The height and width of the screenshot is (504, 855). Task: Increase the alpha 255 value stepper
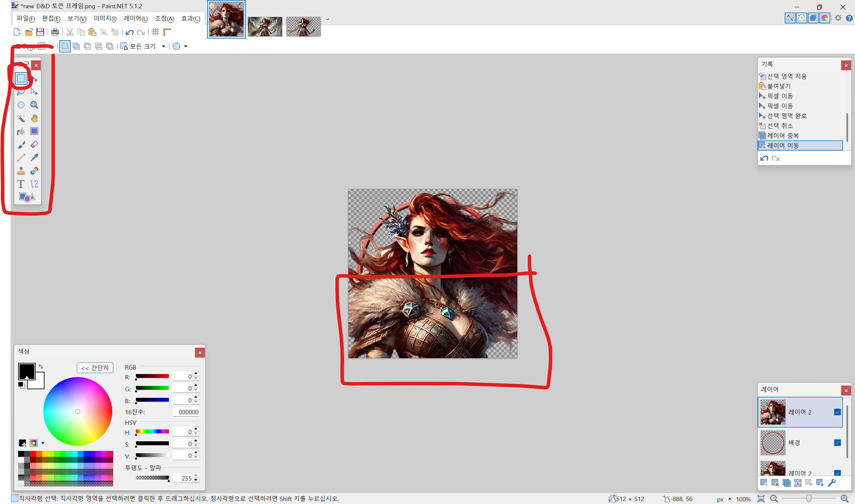pyautogui.click(x=196, y=476)
